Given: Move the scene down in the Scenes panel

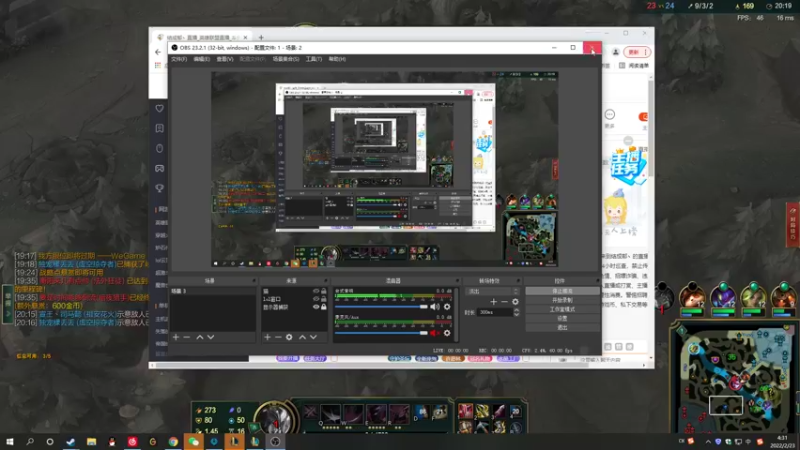Looking at the screenshot, I should click(211, 337).
